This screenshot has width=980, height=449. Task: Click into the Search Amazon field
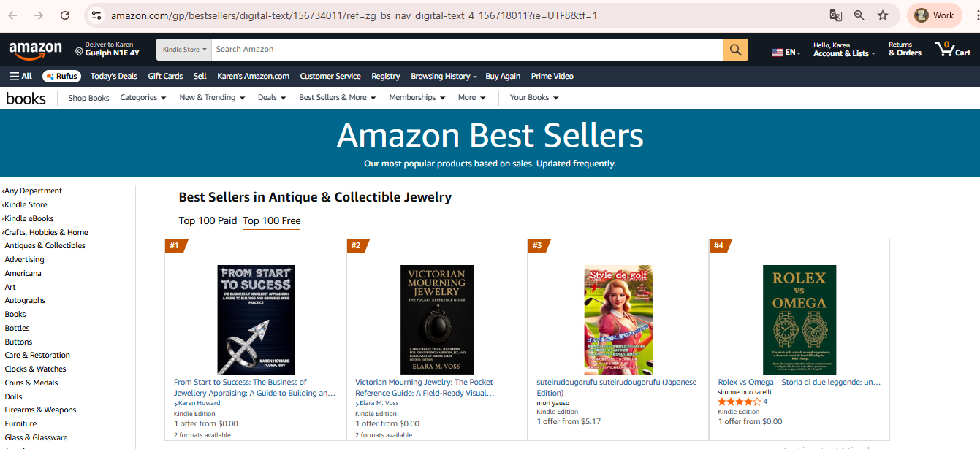click(x=468, y=50)
